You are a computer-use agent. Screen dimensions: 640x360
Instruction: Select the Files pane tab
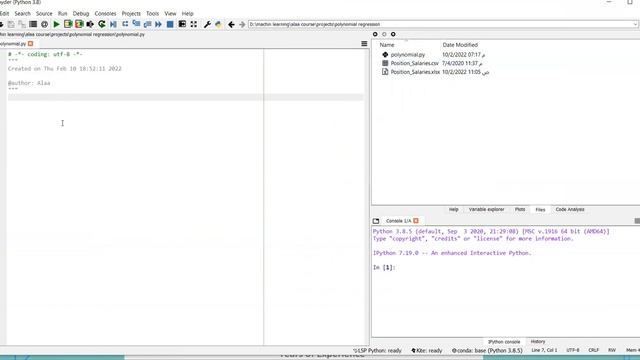click(540, 210)
